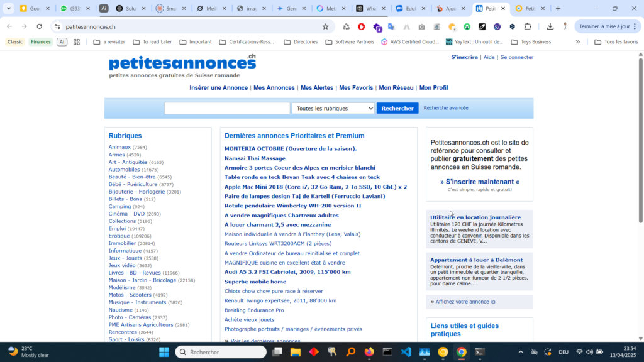Go back to the previous page

click(x=9, y=26)
